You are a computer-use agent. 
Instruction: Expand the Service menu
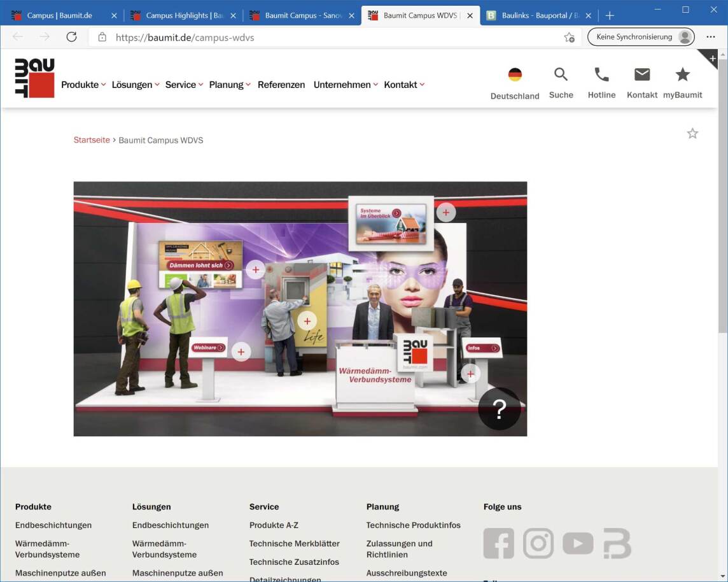click(184, 85)
